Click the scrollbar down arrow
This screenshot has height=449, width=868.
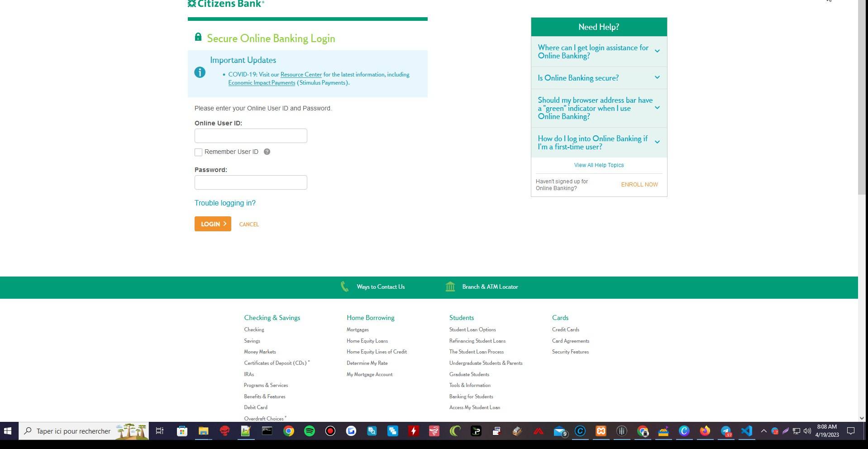click(x=862, y=418)
